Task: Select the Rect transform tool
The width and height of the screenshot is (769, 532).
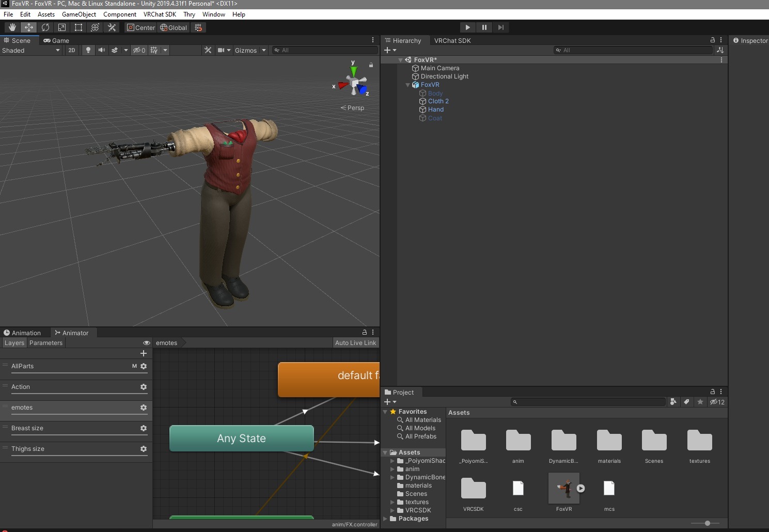Action: 79,27
